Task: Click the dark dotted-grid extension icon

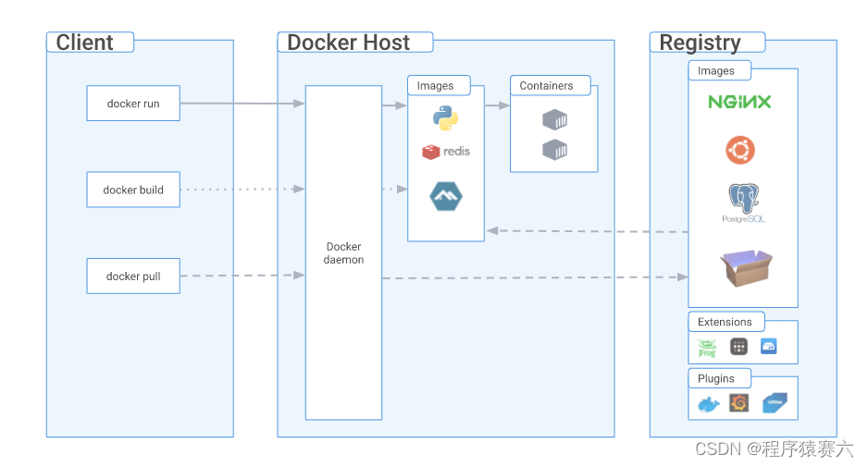Action: point(738,347)
